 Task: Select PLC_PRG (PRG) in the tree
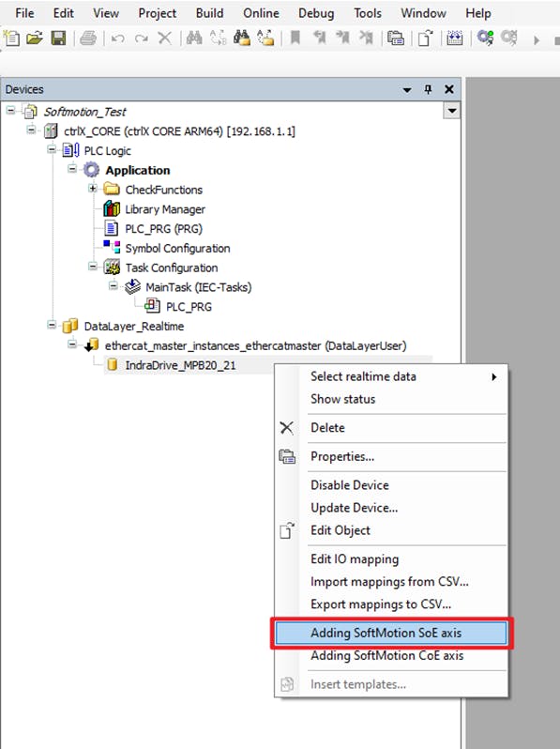[163, 229]
